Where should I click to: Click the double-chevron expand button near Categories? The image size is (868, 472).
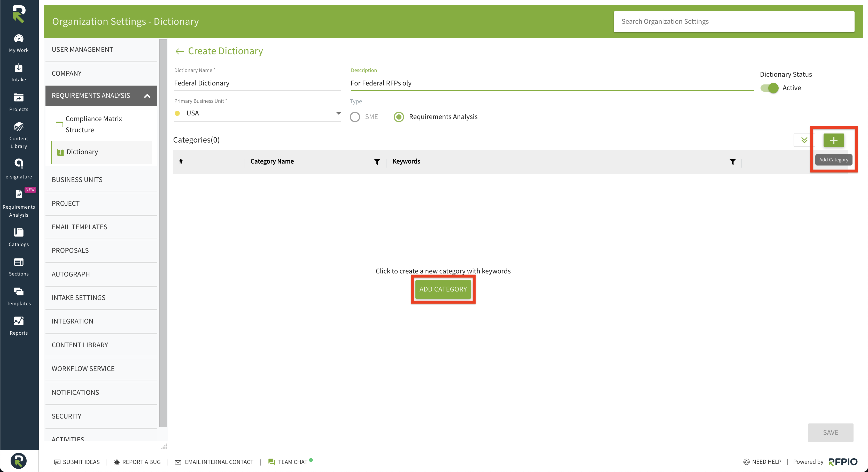coord(804,140)
